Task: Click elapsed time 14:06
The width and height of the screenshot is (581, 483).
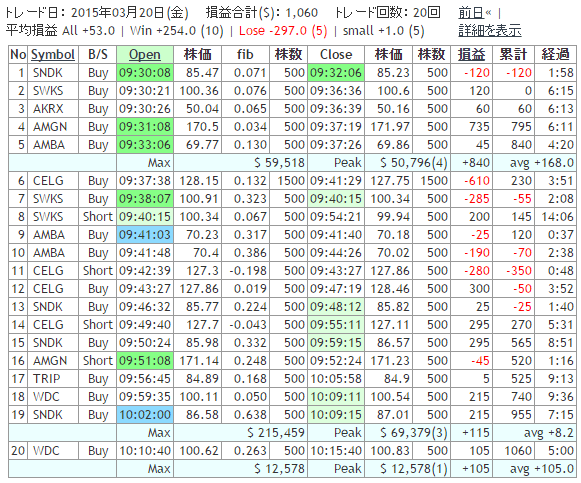Action: (x=558, y=217)
